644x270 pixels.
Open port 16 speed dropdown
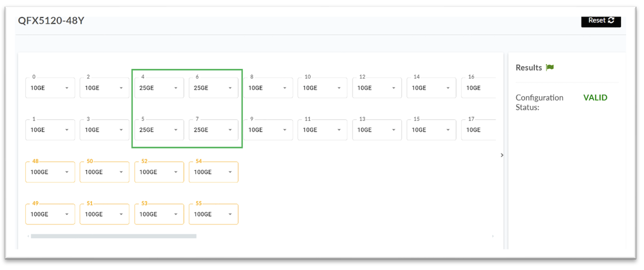point(479,88)
